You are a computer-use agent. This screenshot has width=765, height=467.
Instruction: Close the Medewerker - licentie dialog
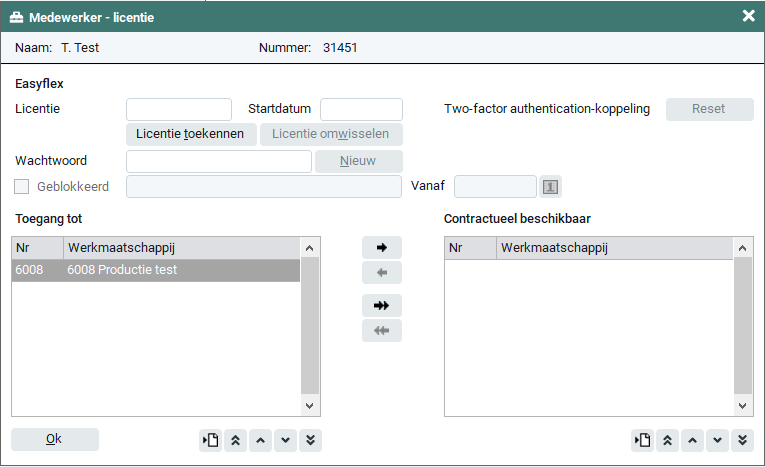point(748,16)
